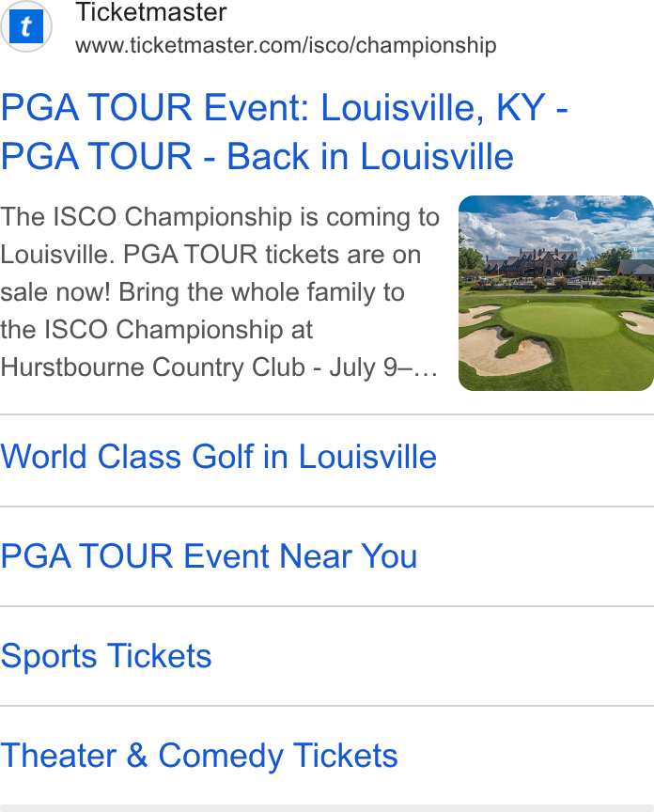Viewport: 654px width, 812px height.
Task: Click the truncation ellipsis ending the description
Action: (x=426, y=369)
